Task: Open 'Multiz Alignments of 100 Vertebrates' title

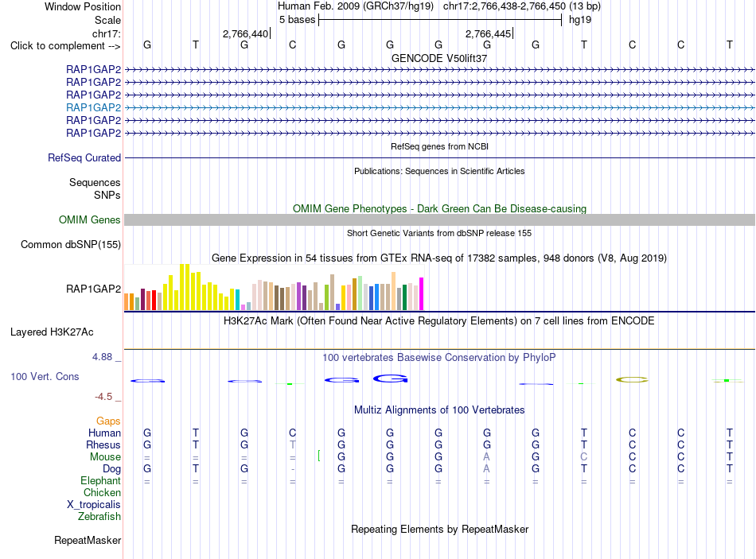Action: [x=439, y=410]
